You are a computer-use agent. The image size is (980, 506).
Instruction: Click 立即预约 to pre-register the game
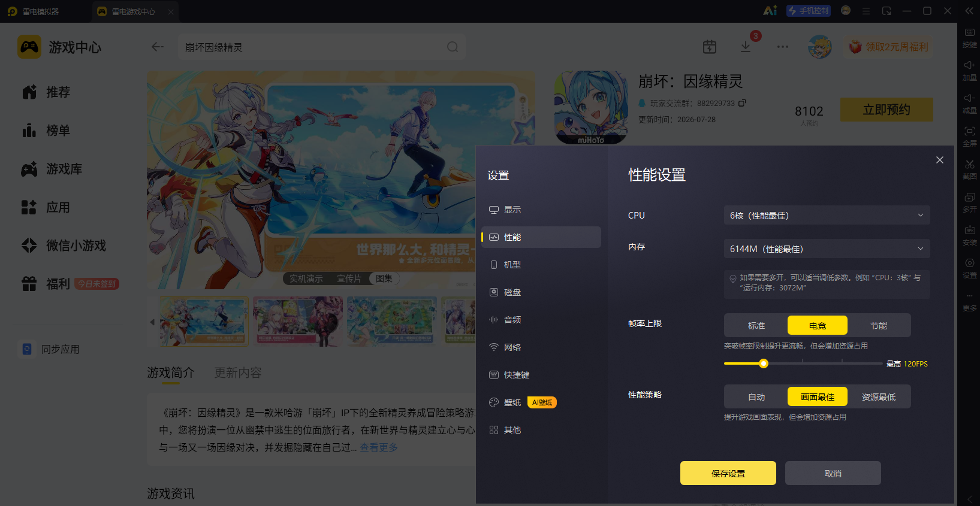886,110
